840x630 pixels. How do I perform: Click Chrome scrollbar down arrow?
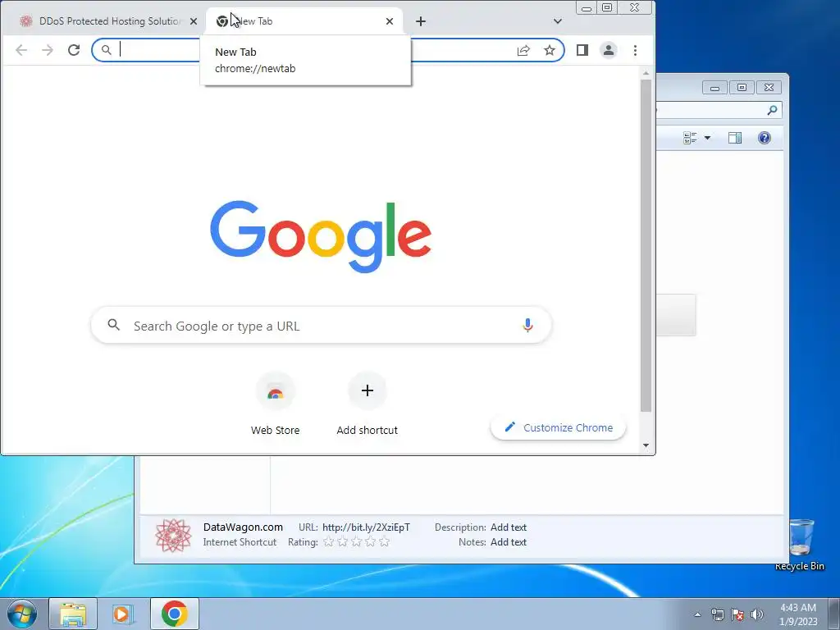tap(646, 445)
